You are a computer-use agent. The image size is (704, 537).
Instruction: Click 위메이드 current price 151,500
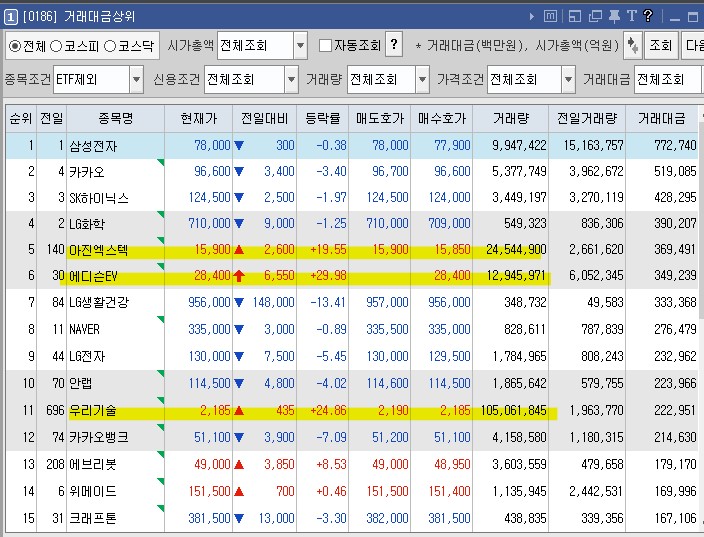pos(209,491)
